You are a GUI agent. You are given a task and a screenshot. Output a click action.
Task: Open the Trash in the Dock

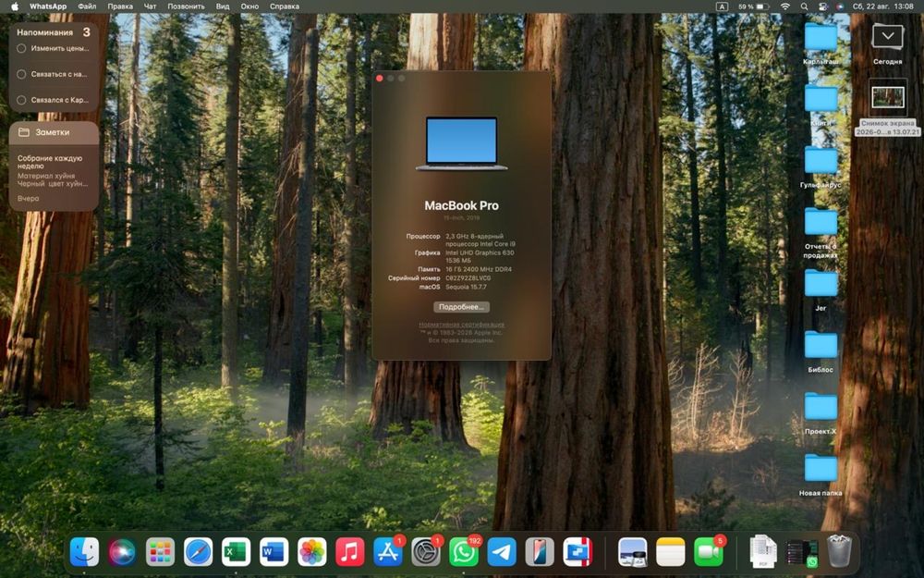click(x=839, y=551)
